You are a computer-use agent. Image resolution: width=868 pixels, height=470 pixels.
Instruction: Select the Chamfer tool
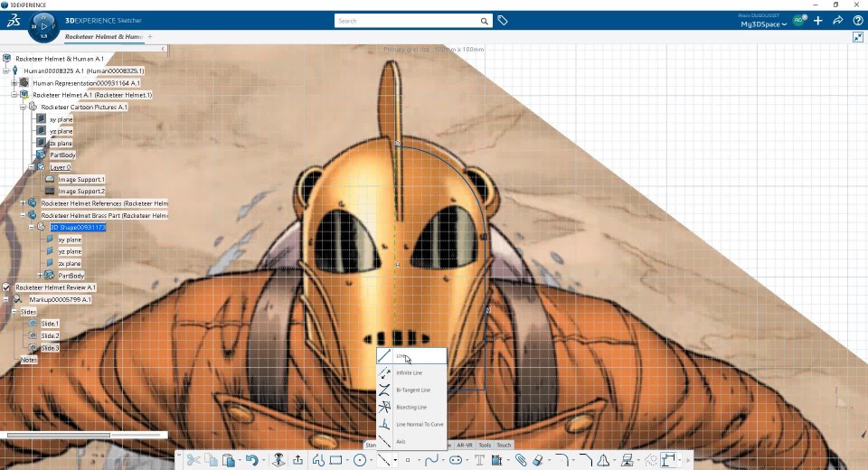(586, 460)
